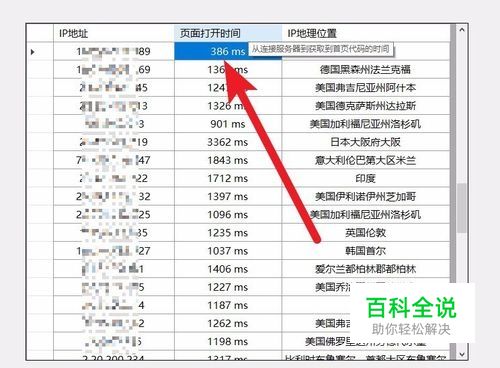This screenshot has height=368, width=500.
Task: Select the 3362 ms cell
Action: pos(228,142)
